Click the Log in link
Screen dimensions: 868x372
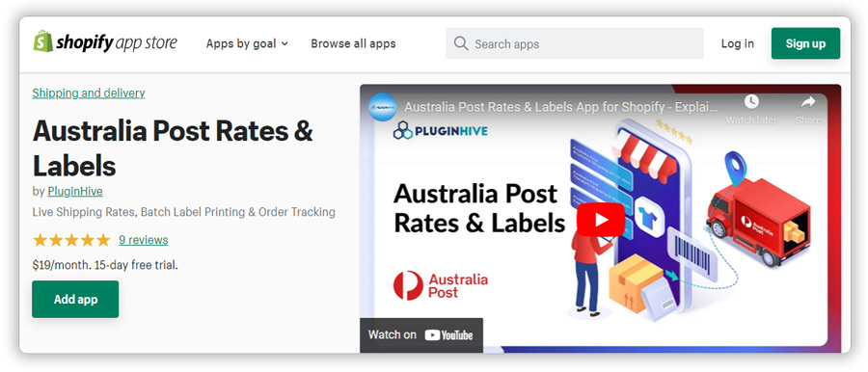738,43
